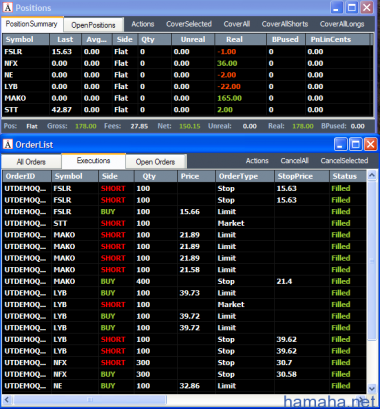Select the FSLR BUY limit 15.66 order

pos(184,212)
